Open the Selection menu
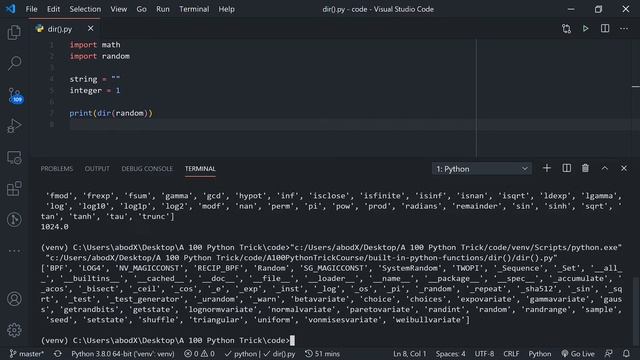640x360 pixels. click(x=85, y=9)
